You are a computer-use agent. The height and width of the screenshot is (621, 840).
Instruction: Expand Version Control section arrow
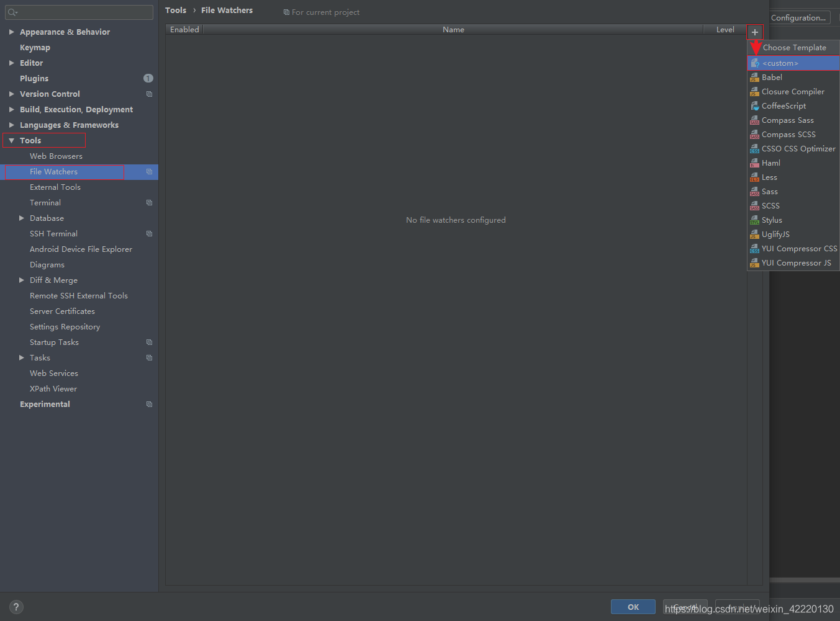click(11, 94)
